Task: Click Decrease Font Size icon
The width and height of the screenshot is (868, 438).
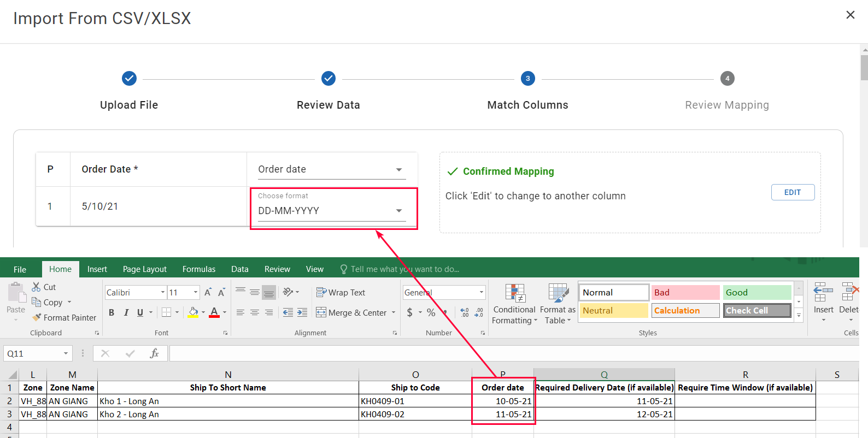Action: pos(221,293)
